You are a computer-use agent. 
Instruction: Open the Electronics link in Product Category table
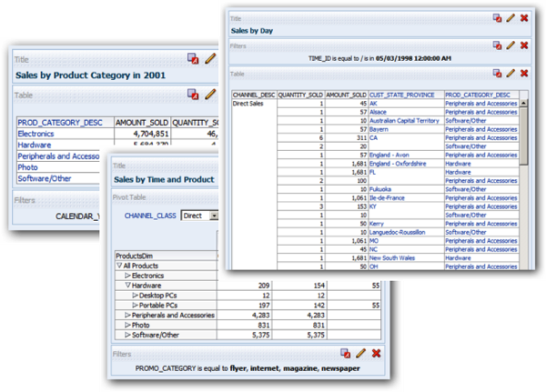[35, 134]
